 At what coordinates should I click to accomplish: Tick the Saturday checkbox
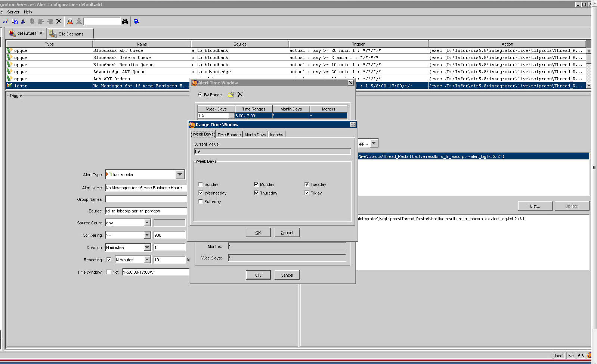tap(201, 201)
